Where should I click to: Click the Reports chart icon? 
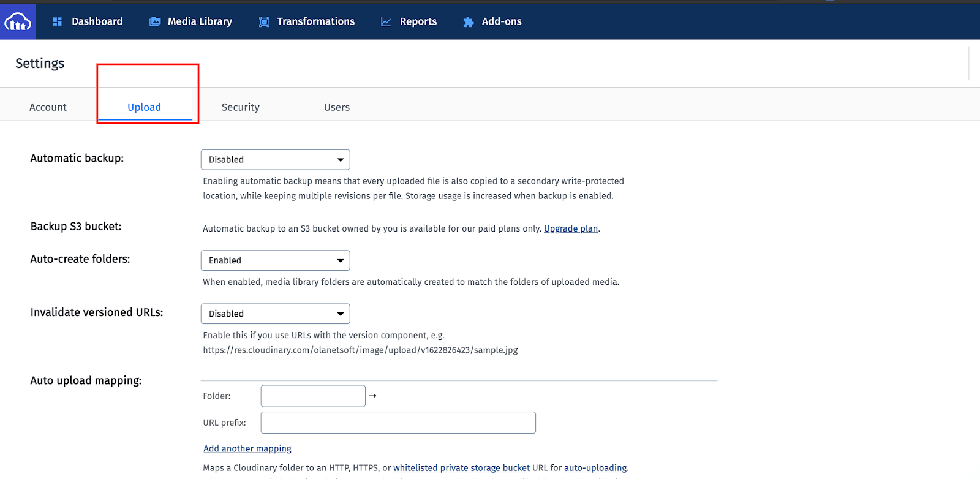pos(386,21)
